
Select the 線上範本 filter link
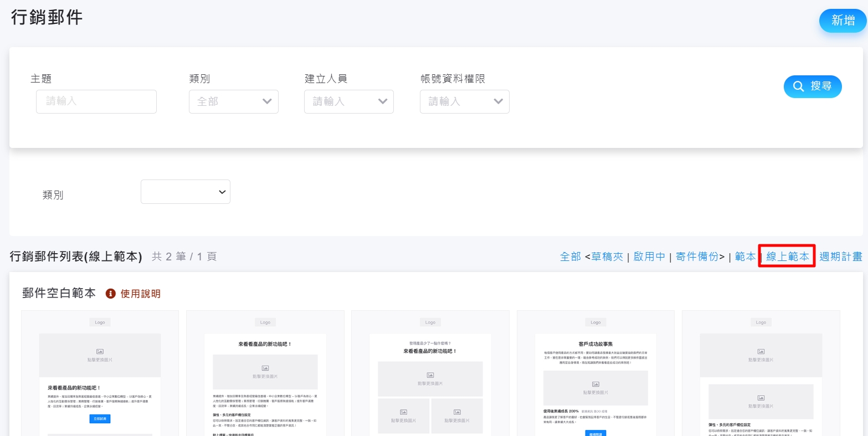click(787, 257)
